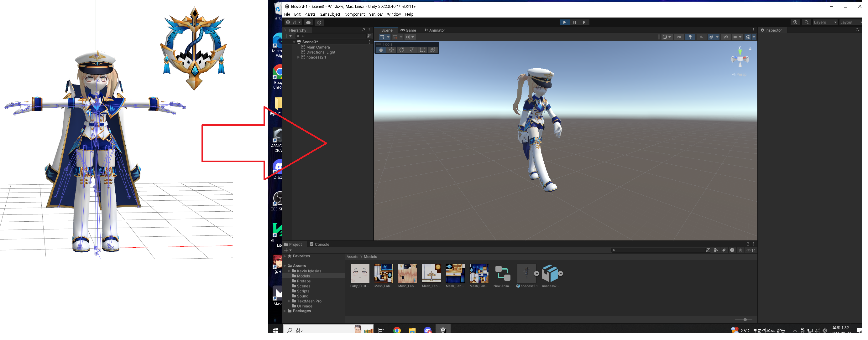Expand the Kevin Iglesias folder
The width and height of the screenshot is (868, 340).
[x=289, y=271]
